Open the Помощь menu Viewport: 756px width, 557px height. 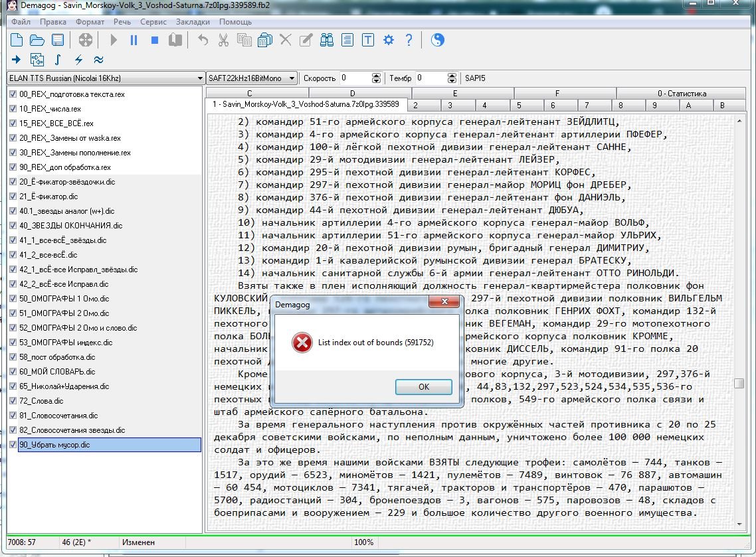pos(235,22)
